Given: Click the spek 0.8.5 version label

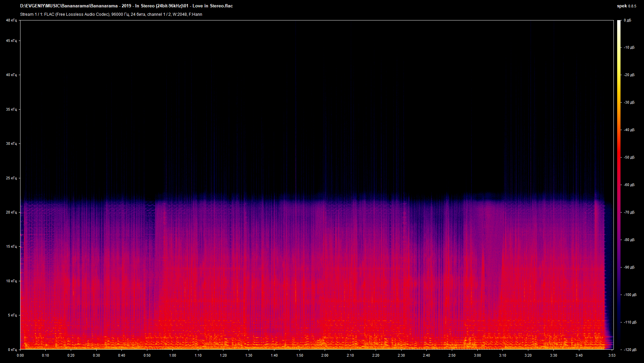Looking at the screenshot, I should [627, 6].
